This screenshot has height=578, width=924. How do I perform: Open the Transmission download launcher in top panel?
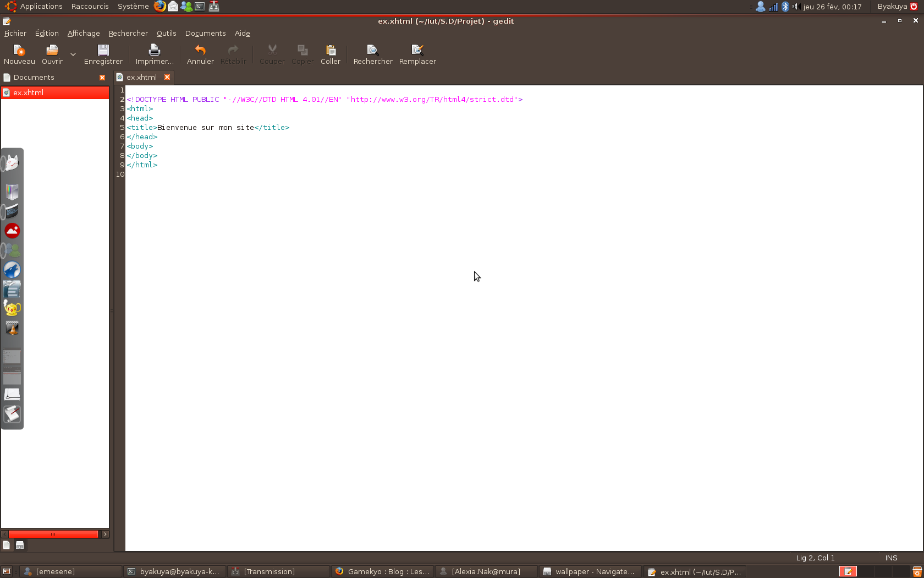point(214,6)
